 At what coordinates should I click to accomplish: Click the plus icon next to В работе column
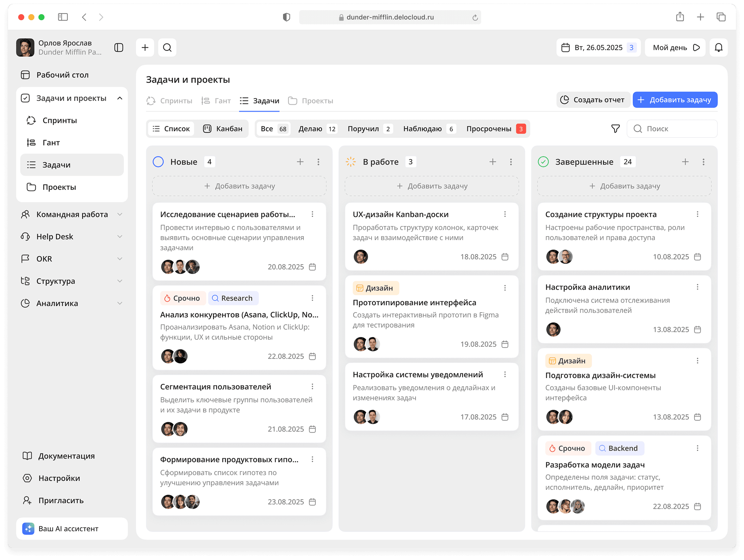(x=493, y=162)
